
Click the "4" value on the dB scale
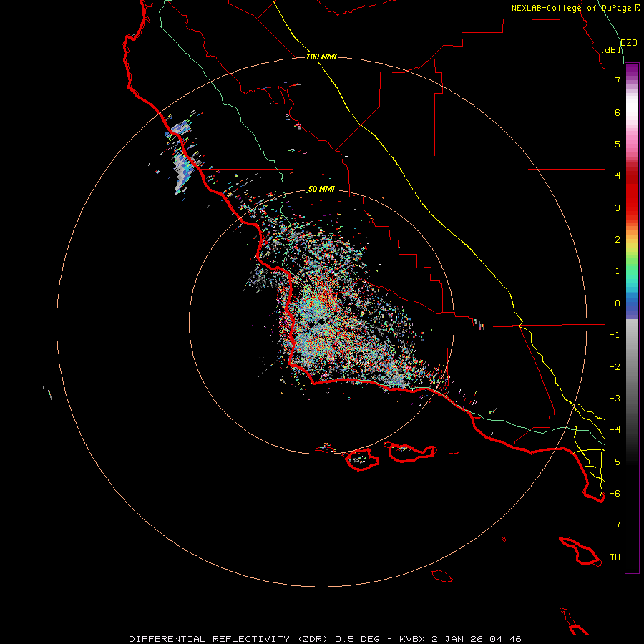[618, 176]
